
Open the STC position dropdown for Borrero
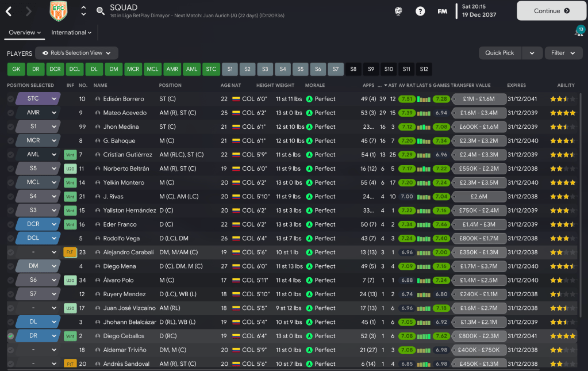(37, 99)
